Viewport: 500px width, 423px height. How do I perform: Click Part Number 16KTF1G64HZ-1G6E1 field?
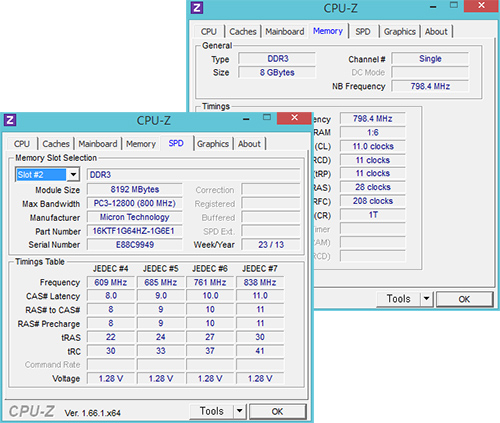[135, 231]
